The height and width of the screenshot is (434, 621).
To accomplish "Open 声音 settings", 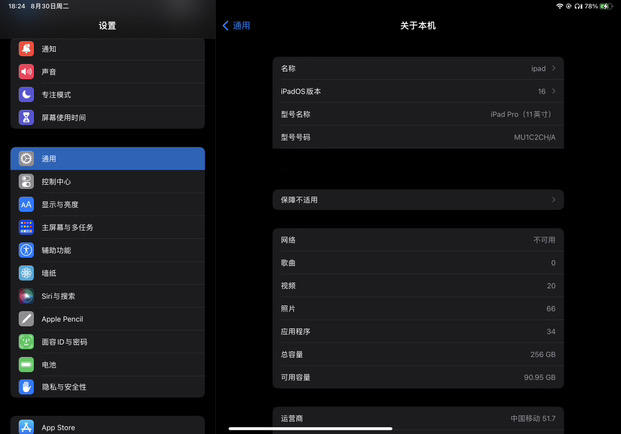I will (x=108, y=72).
